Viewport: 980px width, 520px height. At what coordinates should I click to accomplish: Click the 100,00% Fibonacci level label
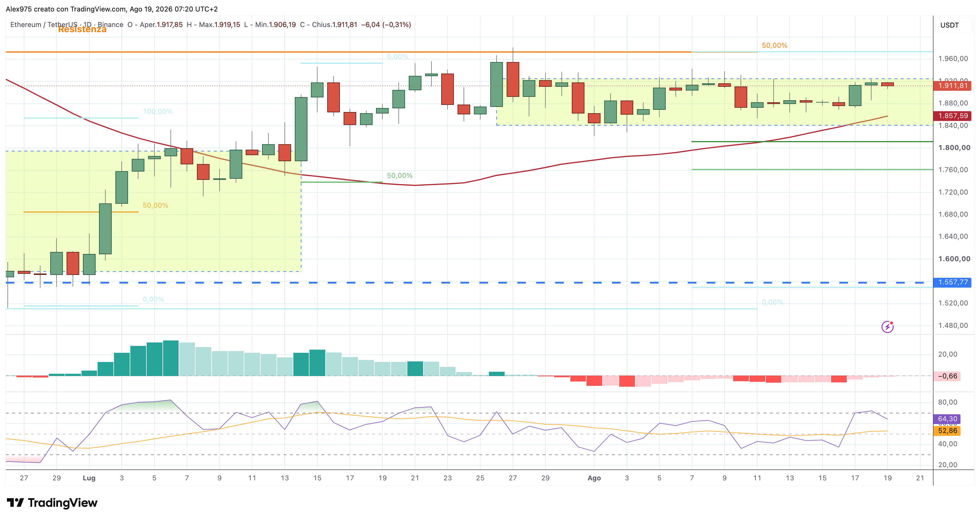pos(158,111)
